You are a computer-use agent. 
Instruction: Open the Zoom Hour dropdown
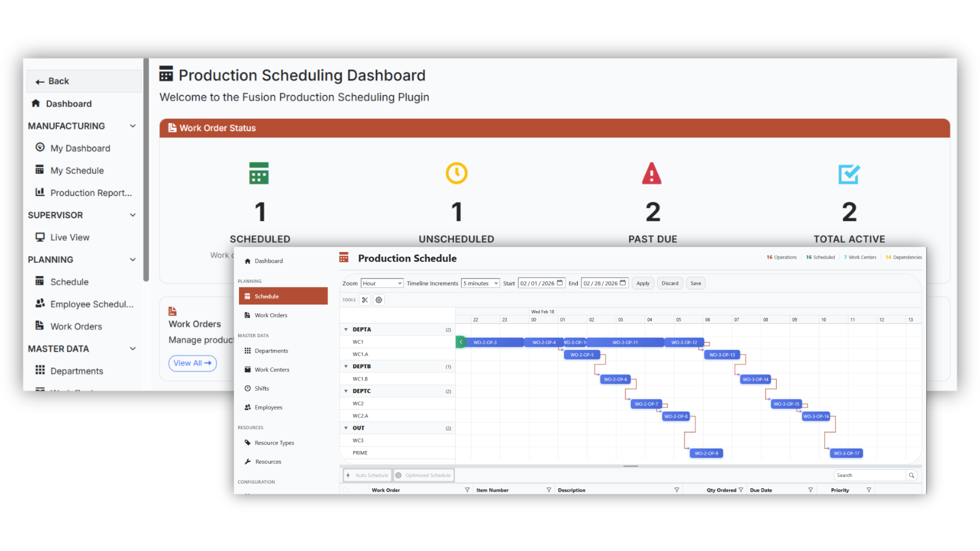[x=382, y=283]
